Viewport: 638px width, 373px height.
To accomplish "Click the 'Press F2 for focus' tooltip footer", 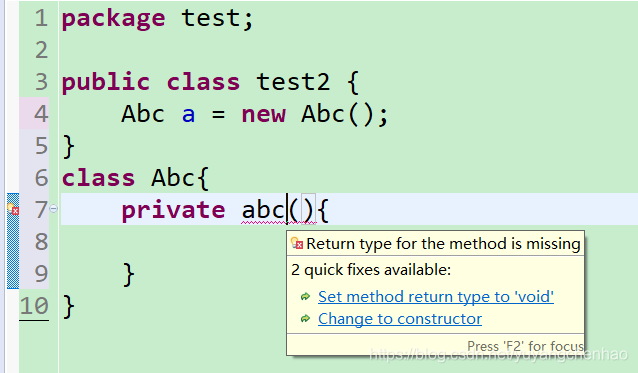I will (525, 346).
